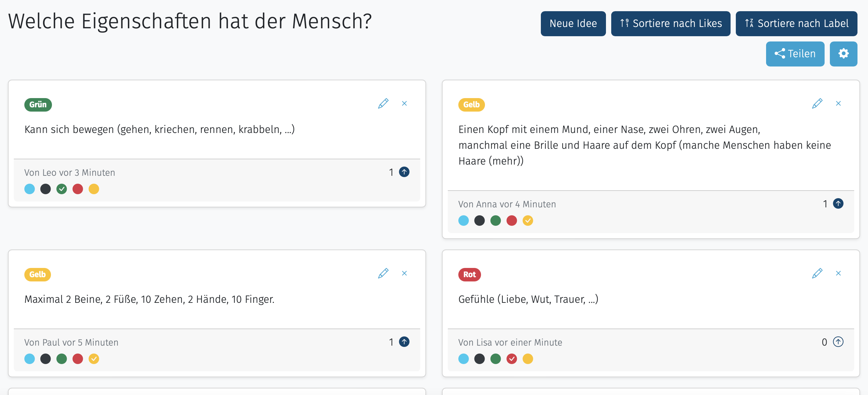Share the board via Teilen
This screenshot has width=868, height=395.
point(795,54)
